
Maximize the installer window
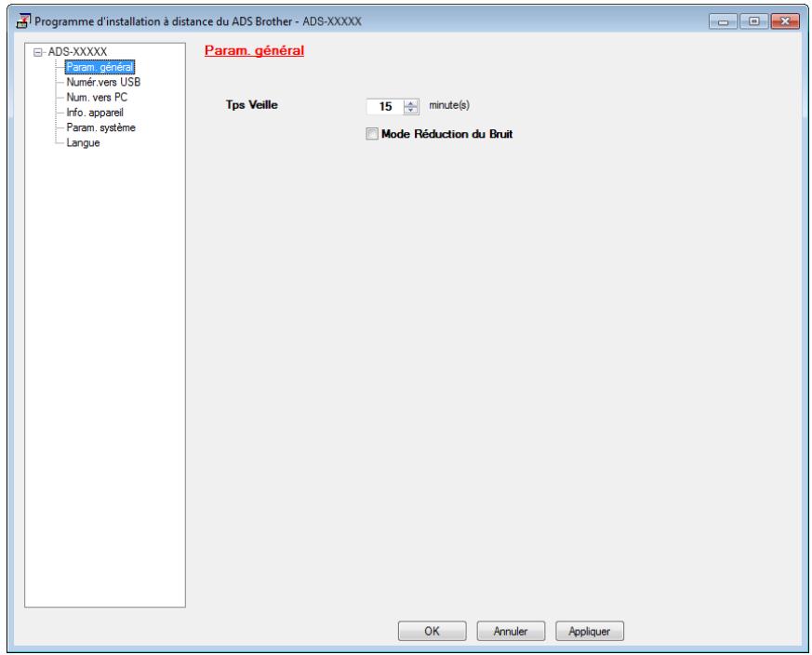[754, 21]
